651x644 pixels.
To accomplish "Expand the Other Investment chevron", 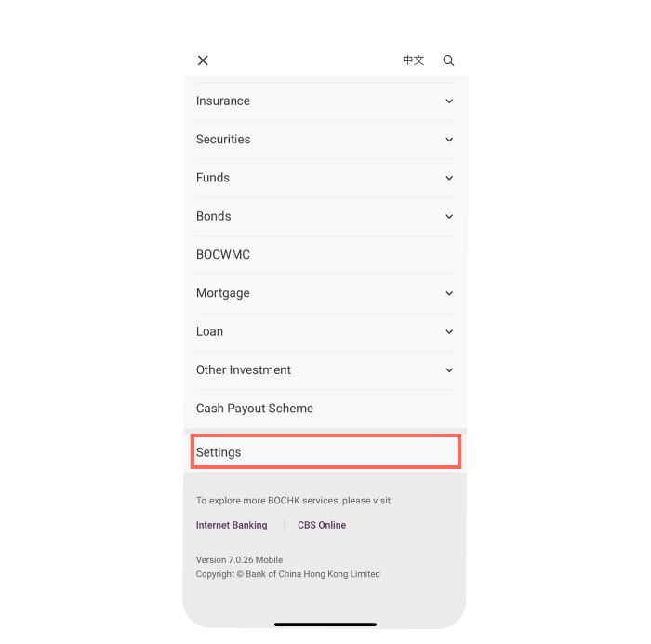I will pos(449,370).
